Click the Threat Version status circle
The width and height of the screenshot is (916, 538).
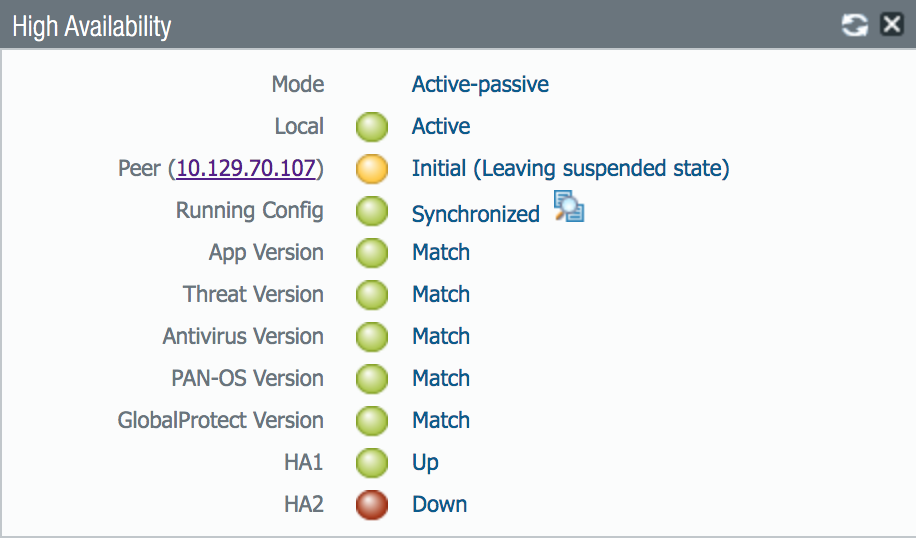click(372, 295)
